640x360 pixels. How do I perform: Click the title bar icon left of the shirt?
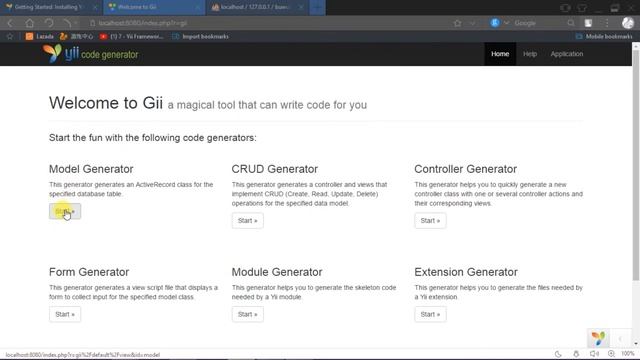point(565,8)
